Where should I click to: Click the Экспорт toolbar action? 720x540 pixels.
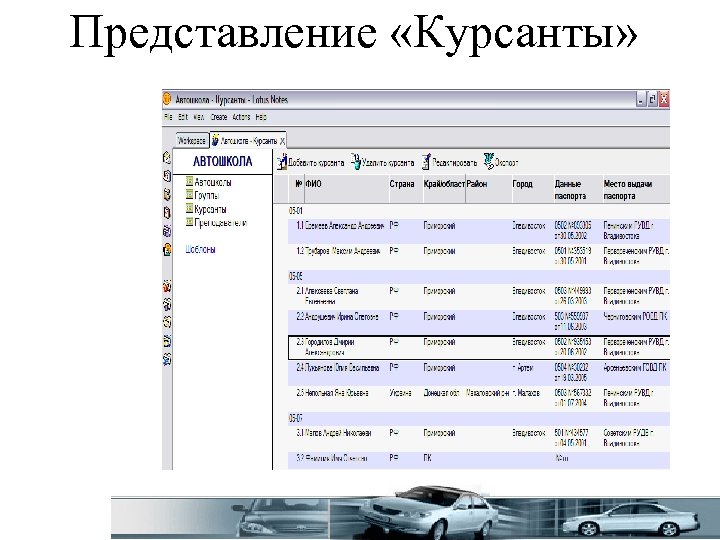501,162
